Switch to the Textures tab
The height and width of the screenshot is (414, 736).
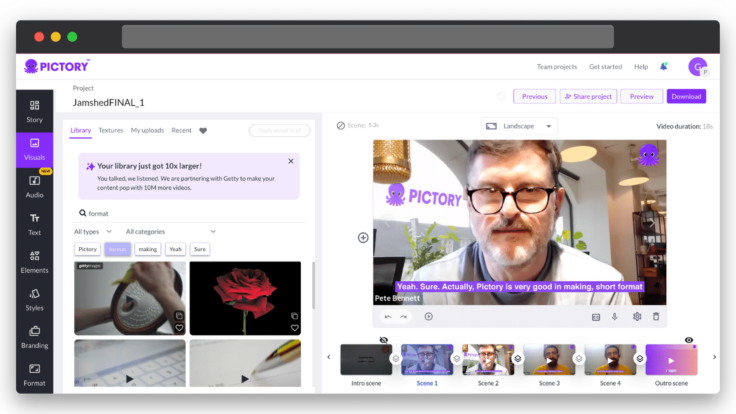click(111, 130)
